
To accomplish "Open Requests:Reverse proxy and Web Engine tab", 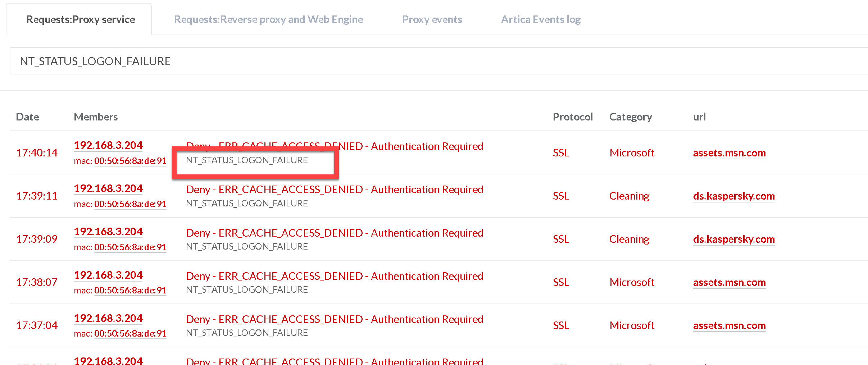I will point(268,19).
